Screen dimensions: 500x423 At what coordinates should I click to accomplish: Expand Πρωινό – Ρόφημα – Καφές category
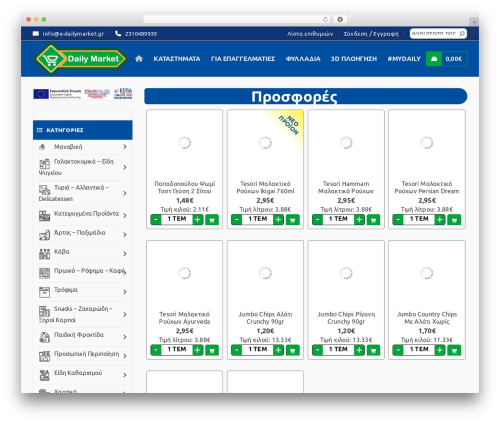pyautogui.click(x=125, y=273)
